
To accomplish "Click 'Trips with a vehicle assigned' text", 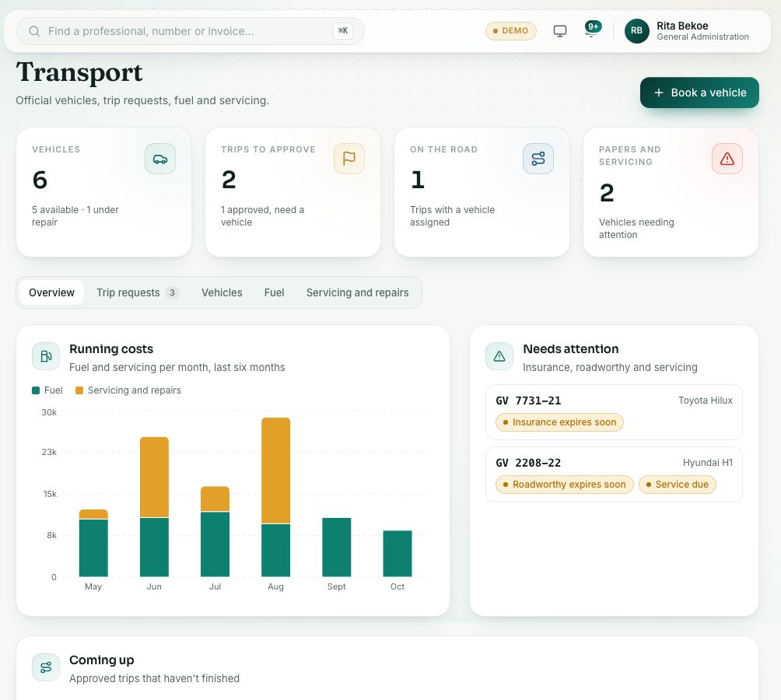I will click(452, 216).
